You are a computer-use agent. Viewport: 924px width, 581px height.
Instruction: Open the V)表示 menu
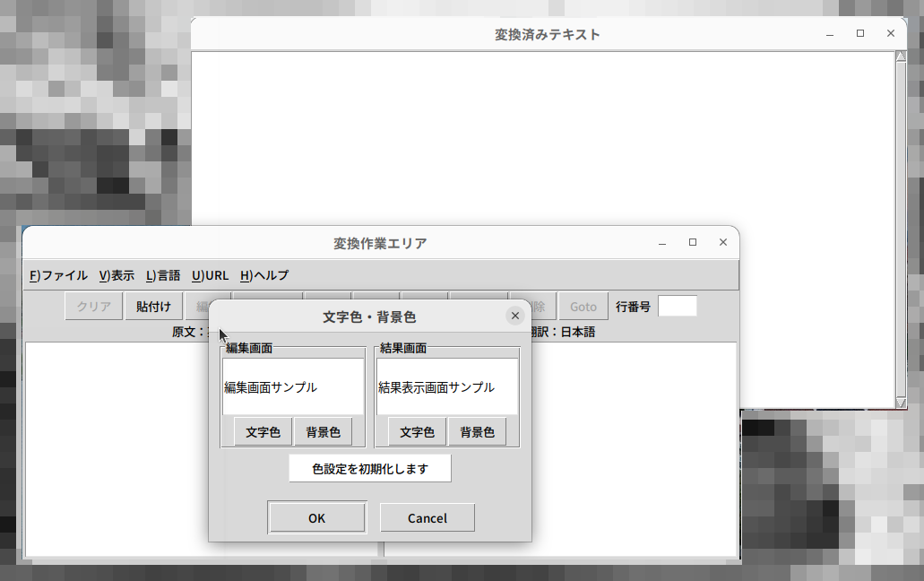(x=117, y=275)
